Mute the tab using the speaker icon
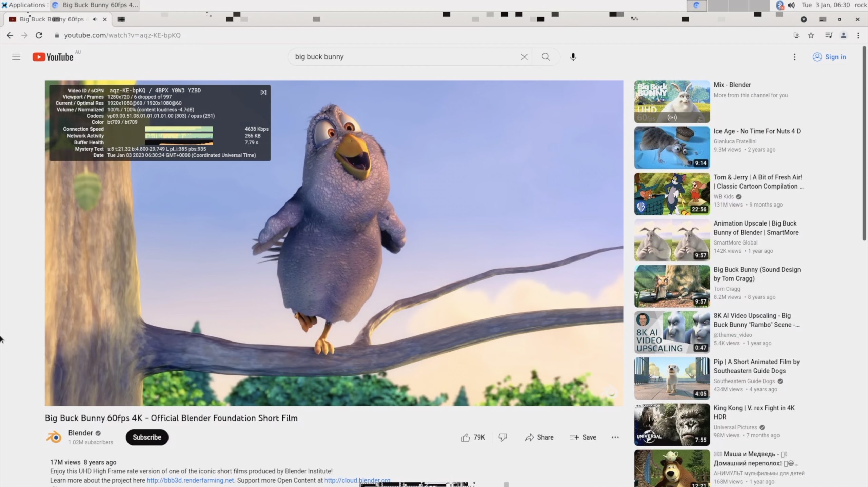868x487 pixels. point(95,19)
